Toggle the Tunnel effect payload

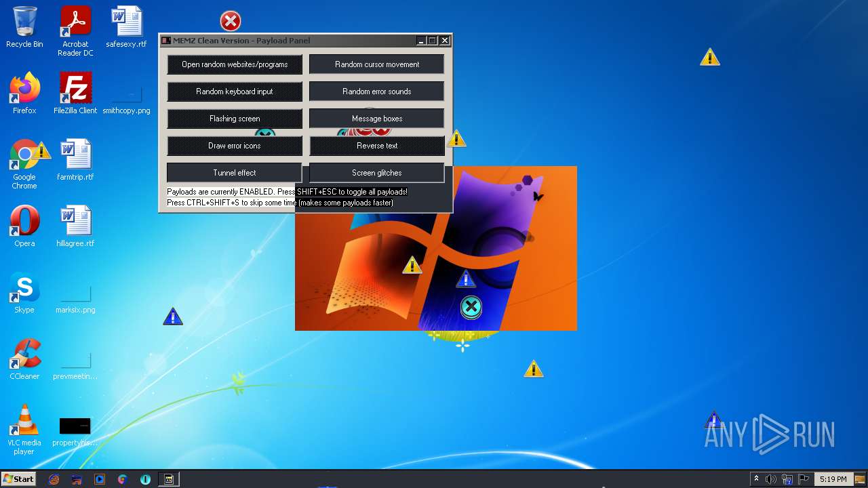(235, 173)
